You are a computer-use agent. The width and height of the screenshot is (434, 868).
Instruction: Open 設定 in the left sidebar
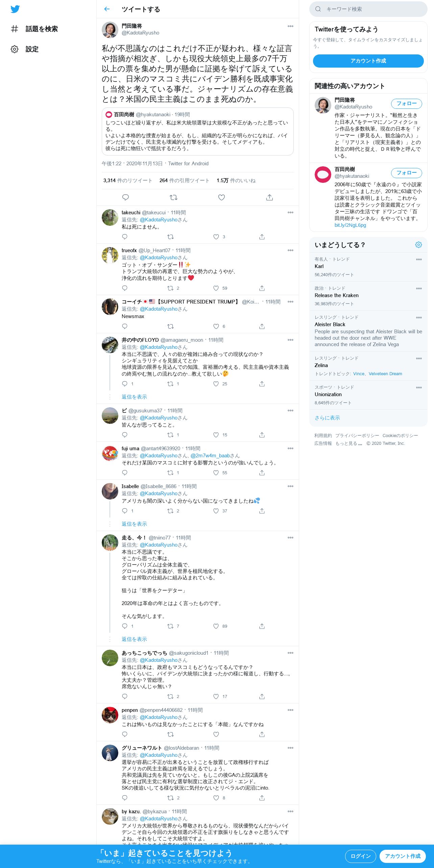25,49
